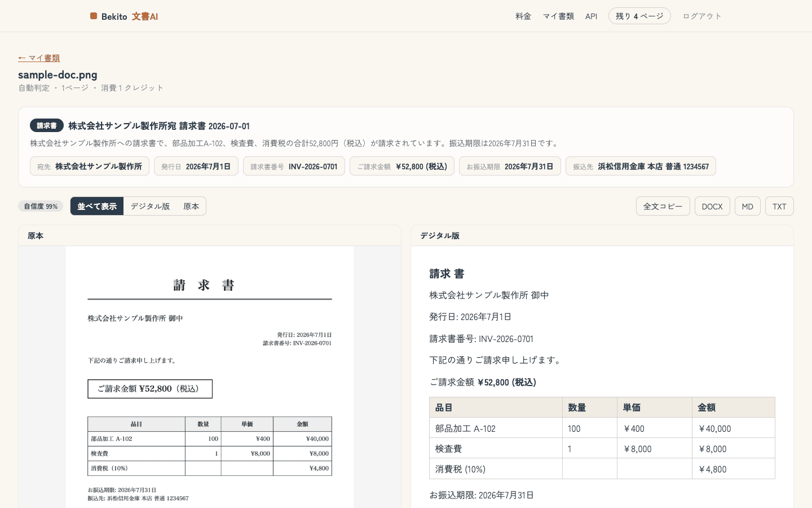Click the file name sample-doc.png
The width and height of the screenshot is (812, 508).
point(58,75)
